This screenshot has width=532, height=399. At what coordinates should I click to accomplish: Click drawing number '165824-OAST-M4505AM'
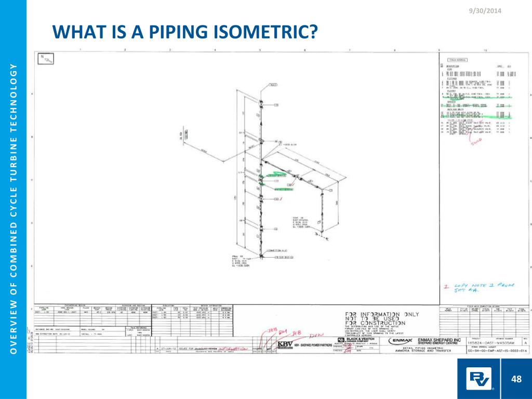(x=491, y=343)
